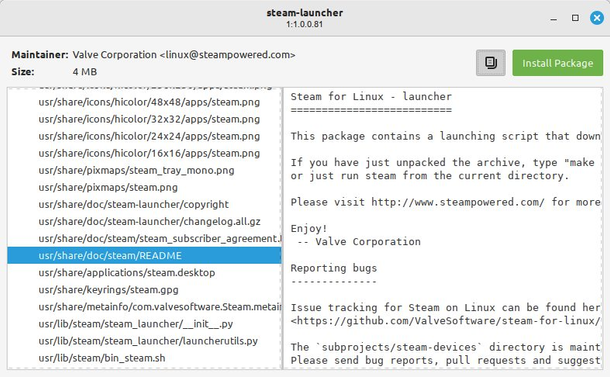Click 'Steam for Linux - launcher' heading

pyautogui.click(x=371, y=96)
